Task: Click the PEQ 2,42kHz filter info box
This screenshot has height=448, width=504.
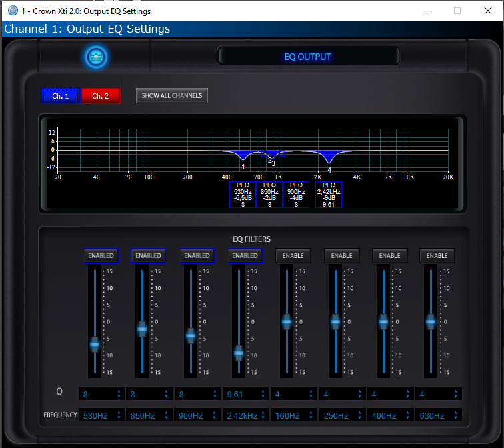Action: click(329, 195)
